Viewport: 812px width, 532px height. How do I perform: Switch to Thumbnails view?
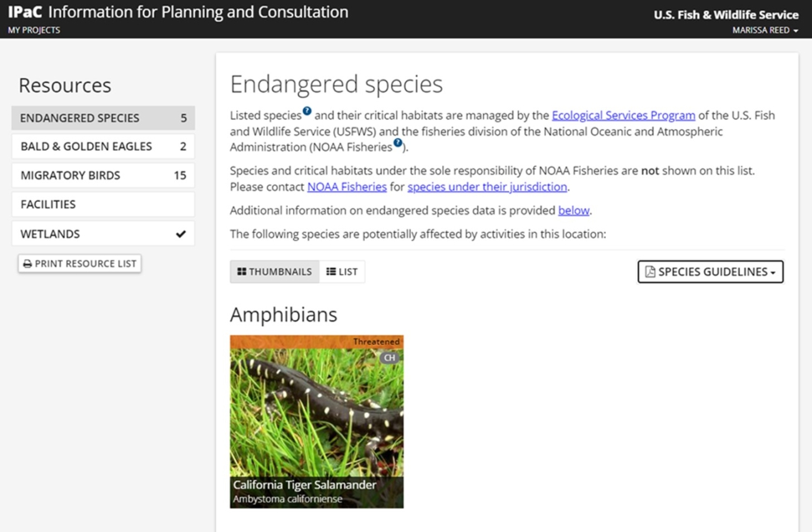pos(275,272)
